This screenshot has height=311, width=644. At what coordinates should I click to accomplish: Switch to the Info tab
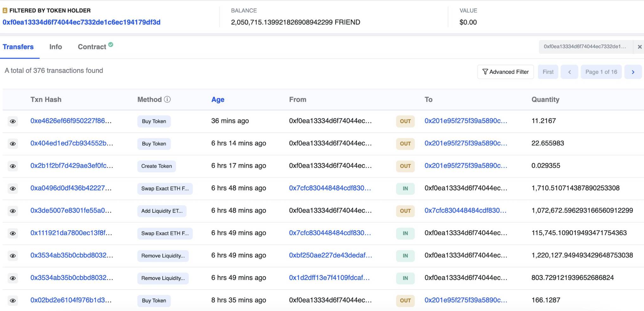pyautogui.click(x=55, y=47)
